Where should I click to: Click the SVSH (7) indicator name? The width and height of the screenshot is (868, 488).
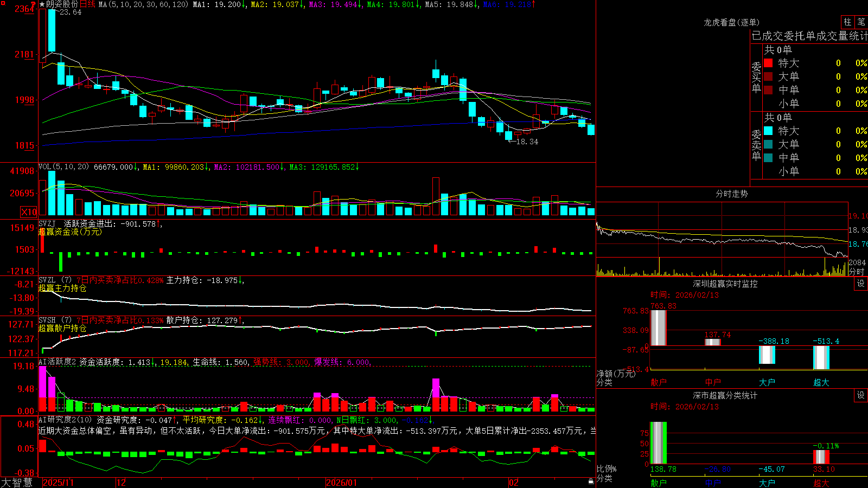pyautogui.click(x=55, y=320)
